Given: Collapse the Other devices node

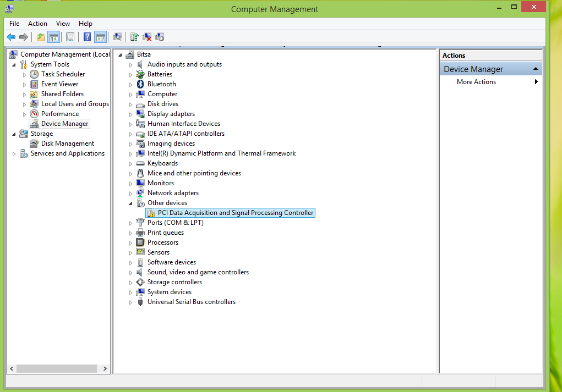Looking at the screenshot, I should [131, 203].
